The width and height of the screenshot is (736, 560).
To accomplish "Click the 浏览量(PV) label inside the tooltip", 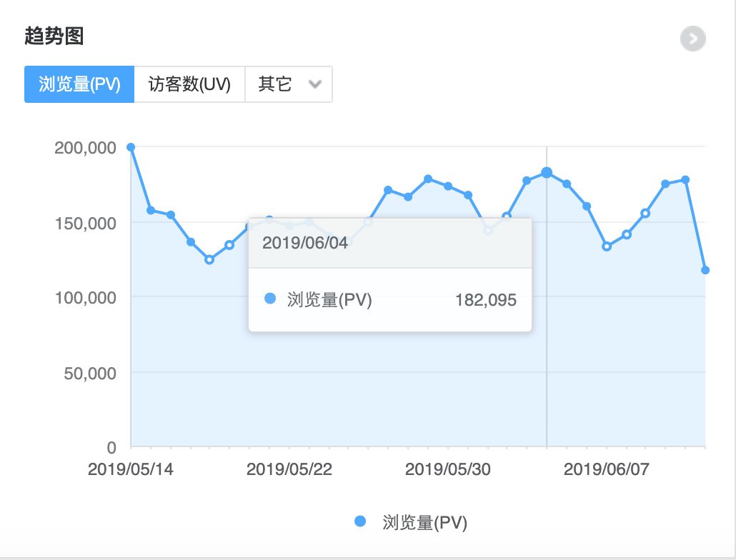I will [x=329, y=300].
